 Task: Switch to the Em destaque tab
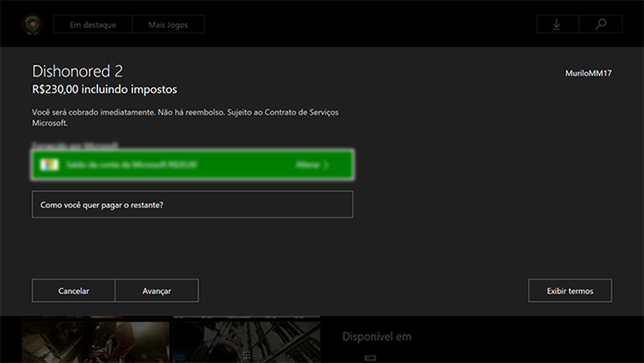click(93, 24)
